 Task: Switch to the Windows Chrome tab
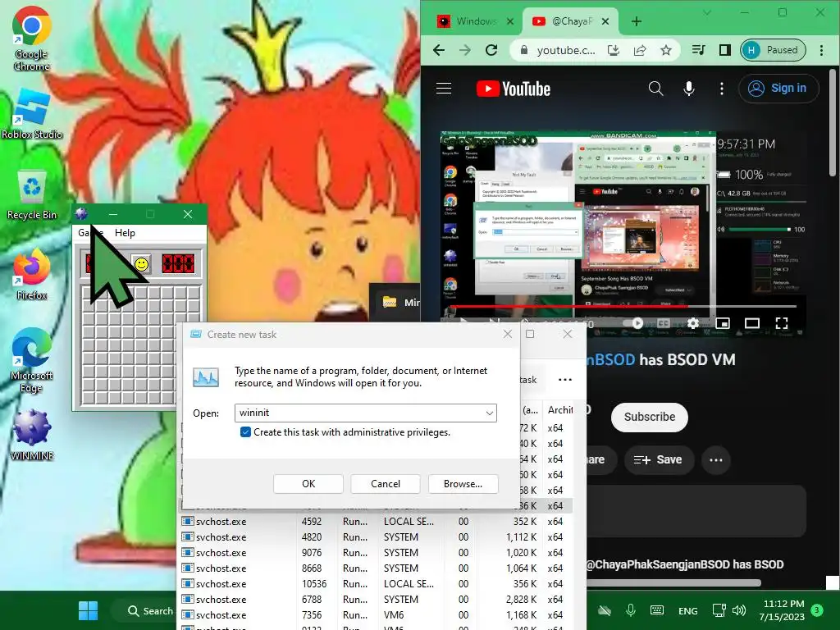[476, 21]
